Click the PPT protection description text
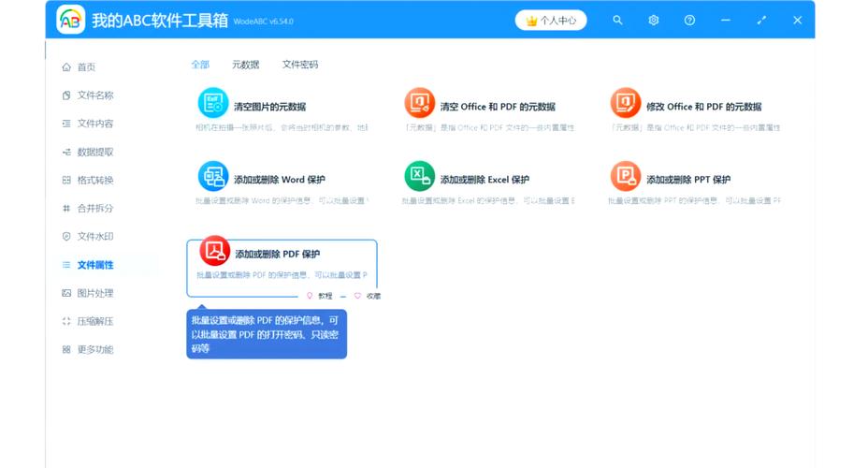 (x=694, y=200)
